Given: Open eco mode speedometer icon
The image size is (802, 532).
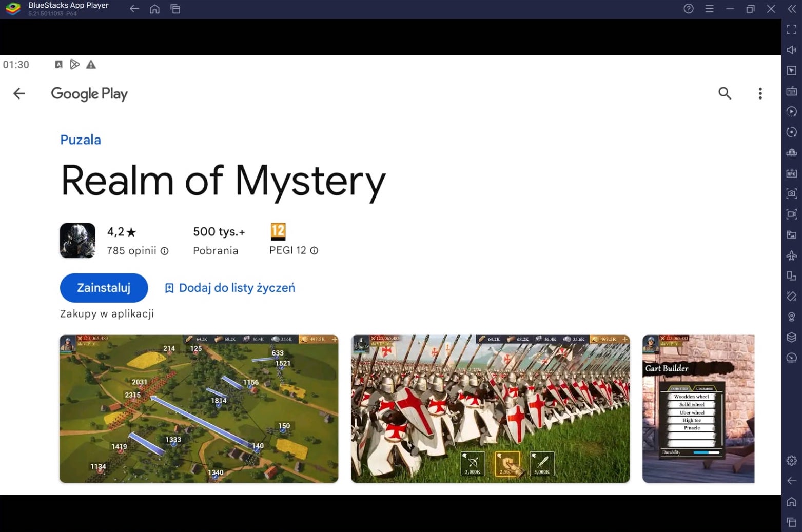Looking at the screenshot, I should [791, 358].
